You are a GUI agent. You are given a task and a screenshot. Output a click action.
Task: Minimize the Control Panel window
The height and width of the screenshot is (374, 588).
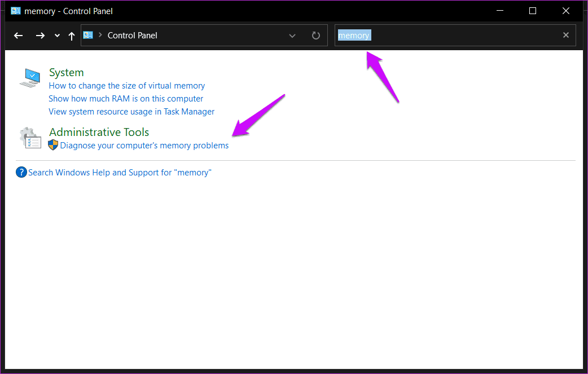(x=500, y=11)
